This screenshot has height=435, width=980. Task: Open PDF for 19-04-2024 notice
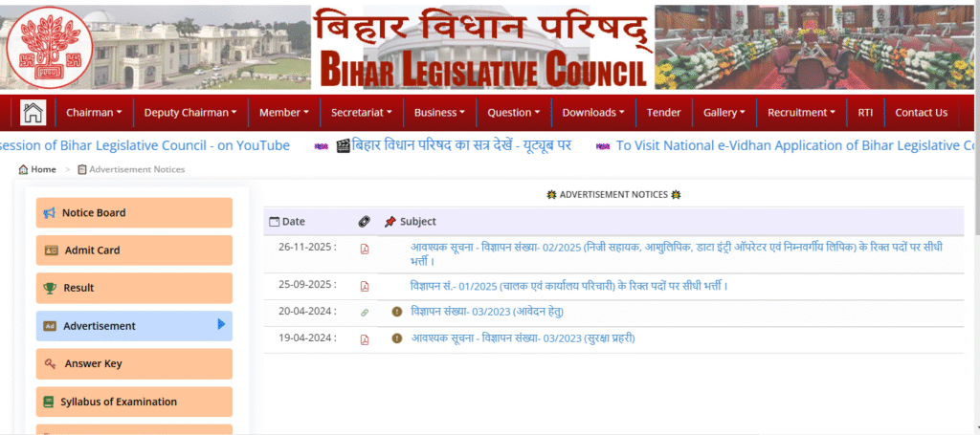[x=365, y=339]
